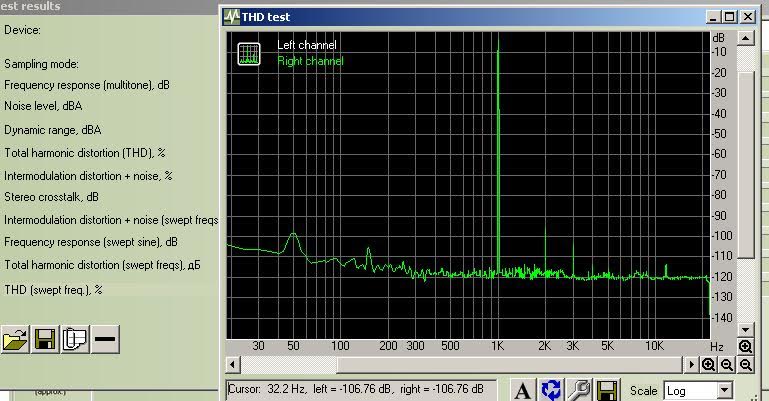
Task: Select 'Intermodulation distortion + noise, %' row
Action: point(88,176)
